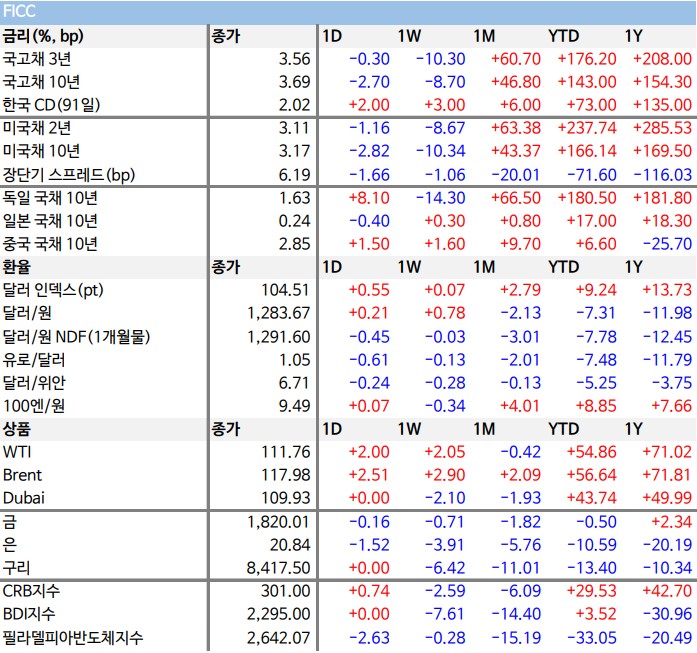Click the 중국 국채 10년 1Y value -25.70
697x653 pixels.
click(x=667, y=244)
